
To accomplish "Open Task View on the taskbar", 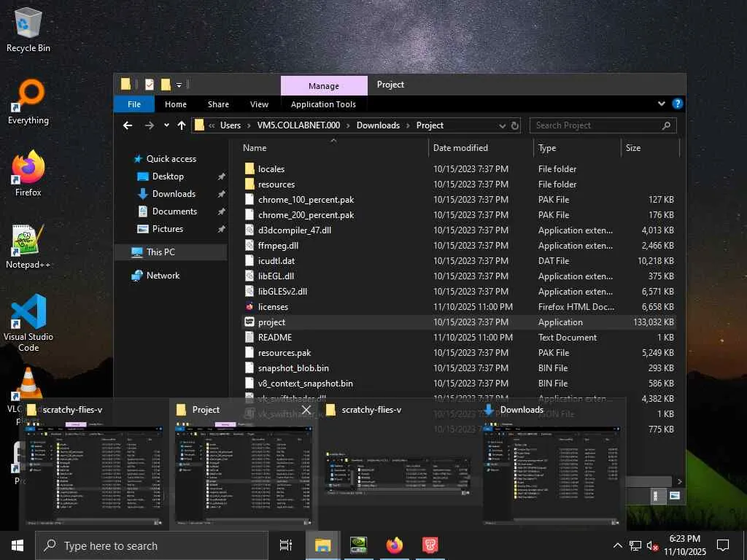I will point(286,545).
